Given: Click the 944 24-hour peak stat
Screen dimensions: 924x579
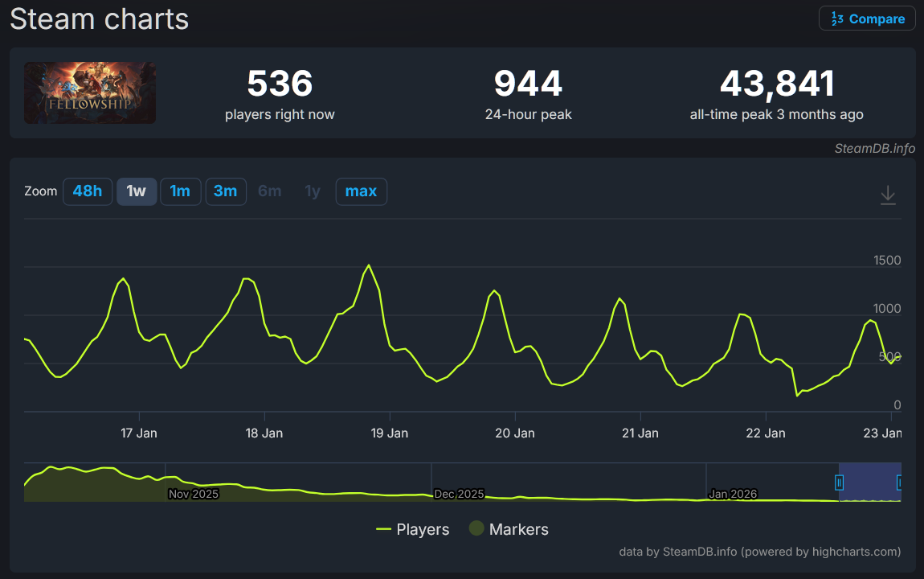Looking at the screenshot, I should click(528, 94).
